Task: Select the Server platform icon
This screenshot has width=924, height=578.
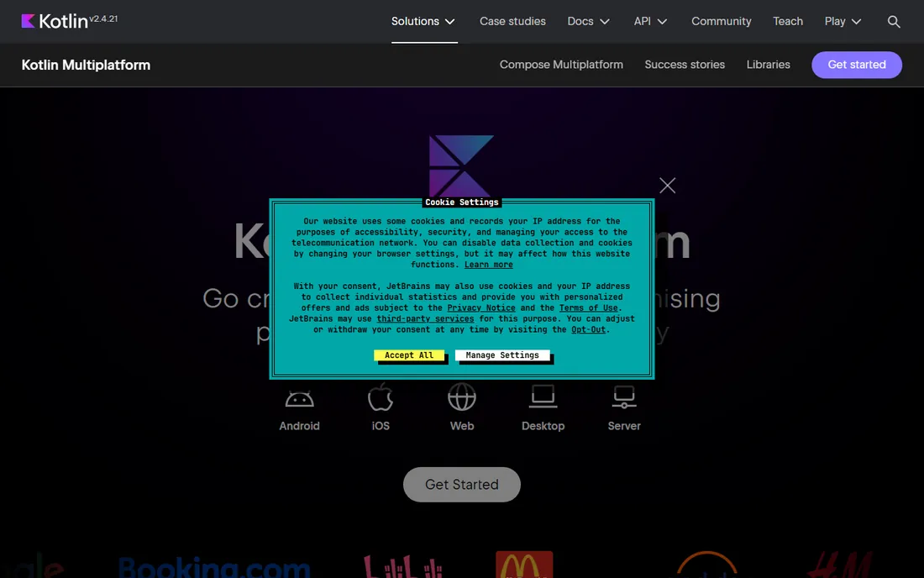Action: tap(624, 397)
